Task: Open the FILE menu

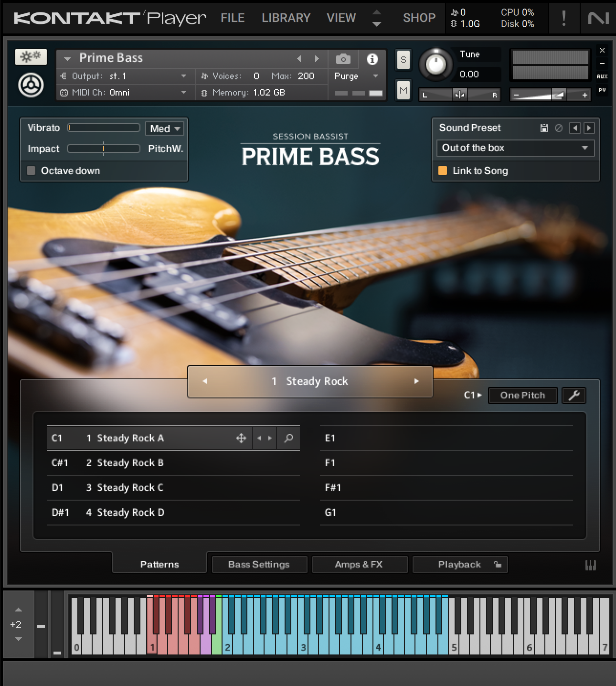Action: [233, 18]
